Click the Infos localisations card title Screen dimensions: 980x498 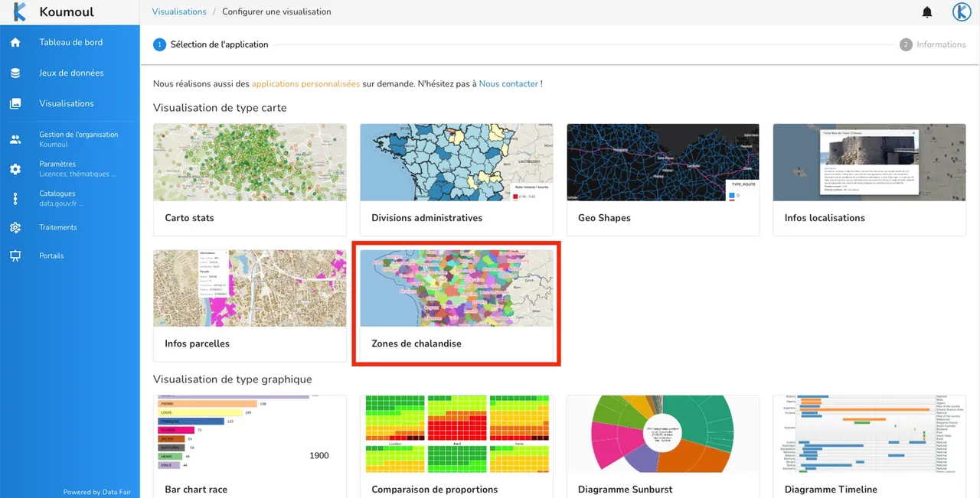pos(825,218)
